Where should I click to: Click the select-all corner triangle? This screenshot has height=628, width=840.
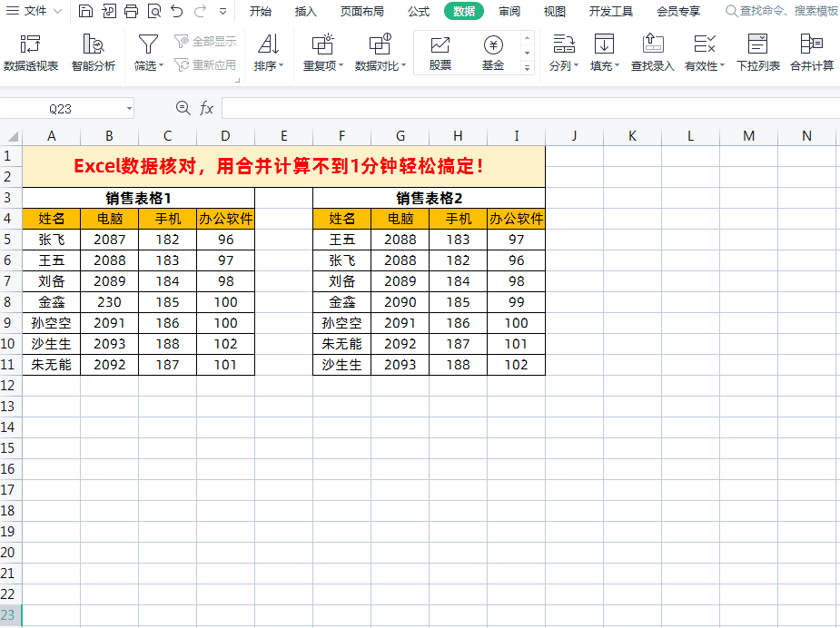pos(11,136)
